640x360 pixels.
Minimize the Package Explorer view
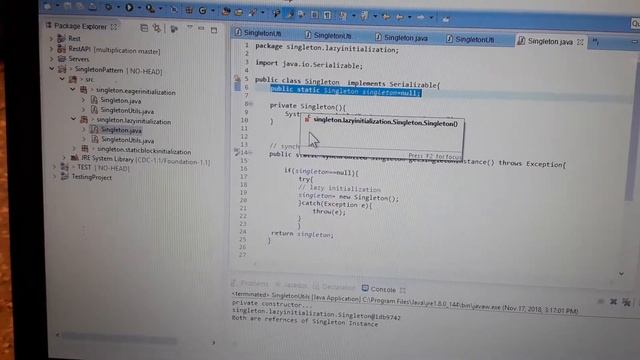click(201, 28)
